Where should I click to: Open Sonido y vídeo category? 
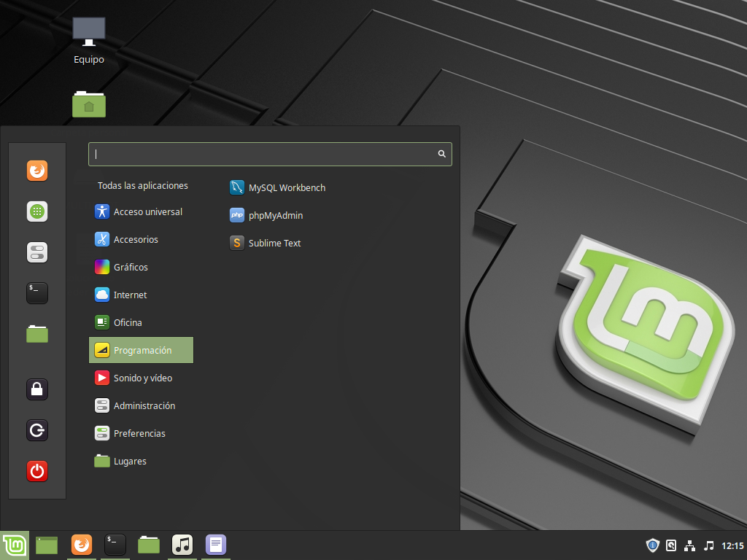[141, 378]
